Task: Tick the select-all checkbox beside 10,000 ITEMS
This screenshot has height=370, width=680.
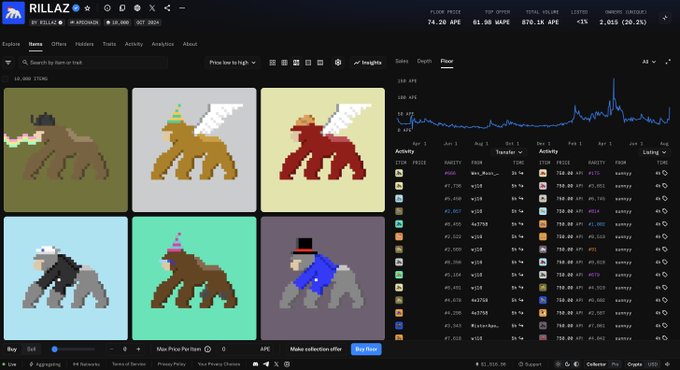Action: coord(6,79)
